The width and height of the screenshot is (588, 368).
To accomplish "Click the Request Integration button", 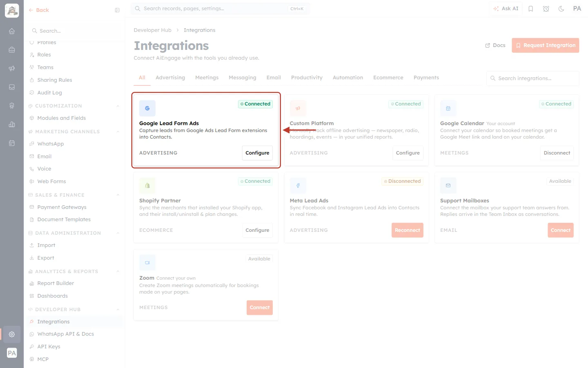I will click(x=546, y=45).
